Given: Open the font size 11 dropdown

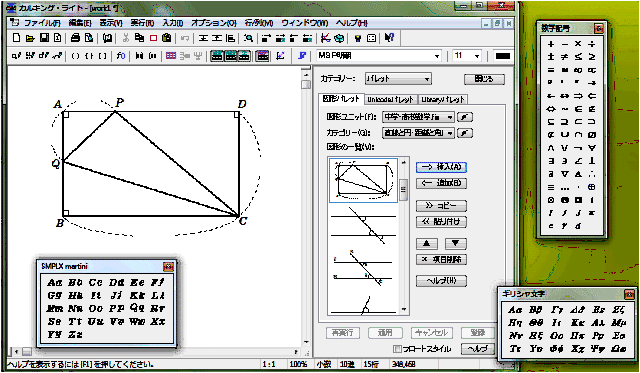Looking at the screenshot, I should tap(477, 56).
